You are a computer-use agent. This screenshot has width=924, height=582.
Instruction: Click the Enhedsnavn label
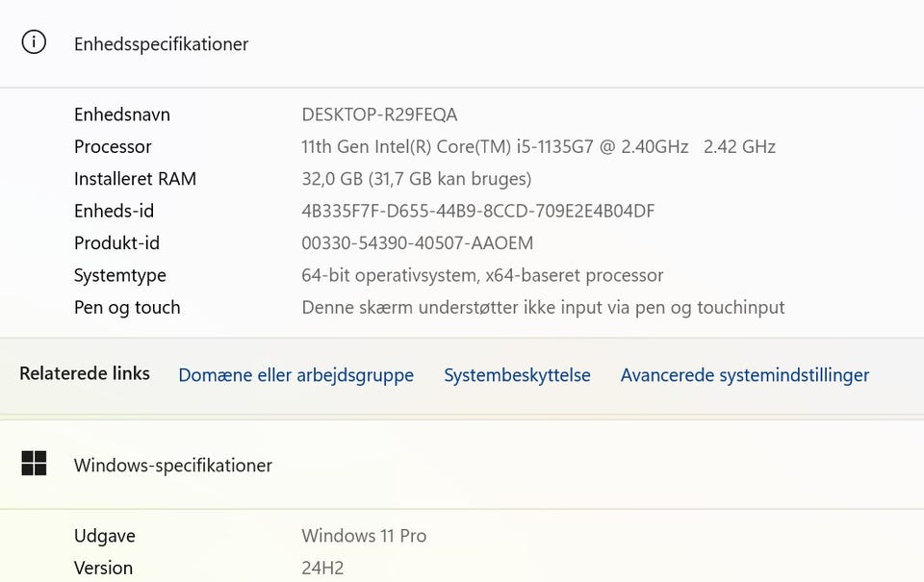click(x=122, y=114)
